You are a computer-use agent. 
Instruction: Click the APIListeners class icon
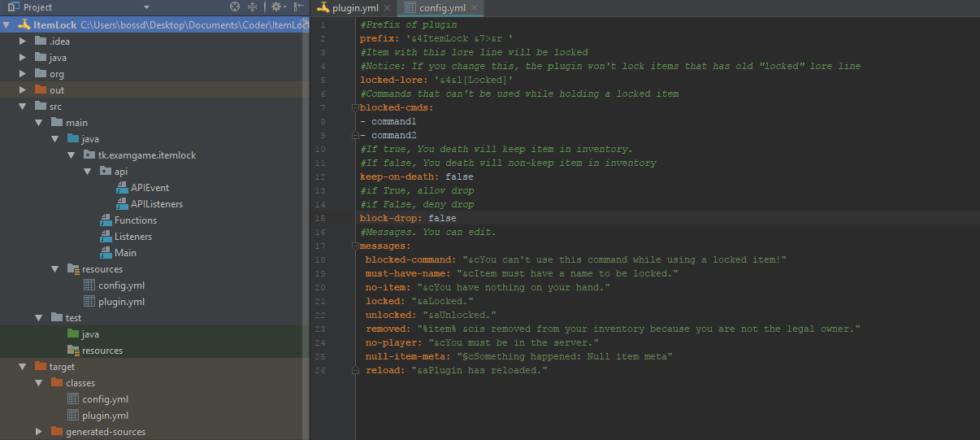pos(122,204)
